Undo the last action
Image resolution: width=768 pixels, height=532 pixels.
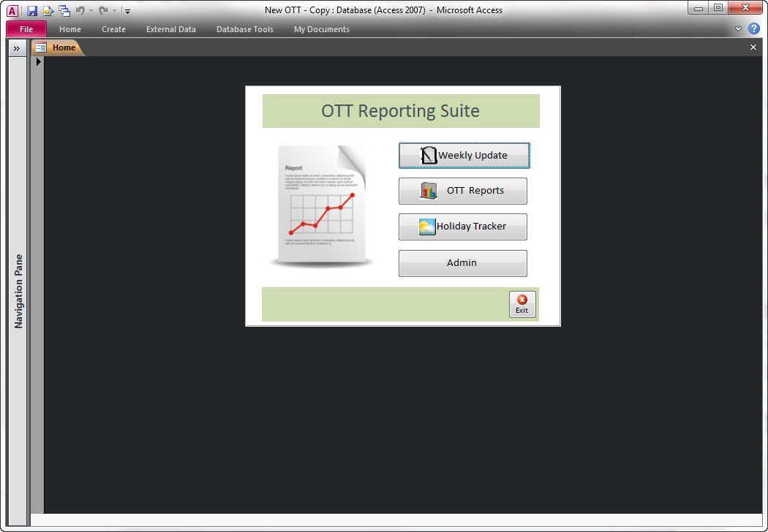pos(80,10)
